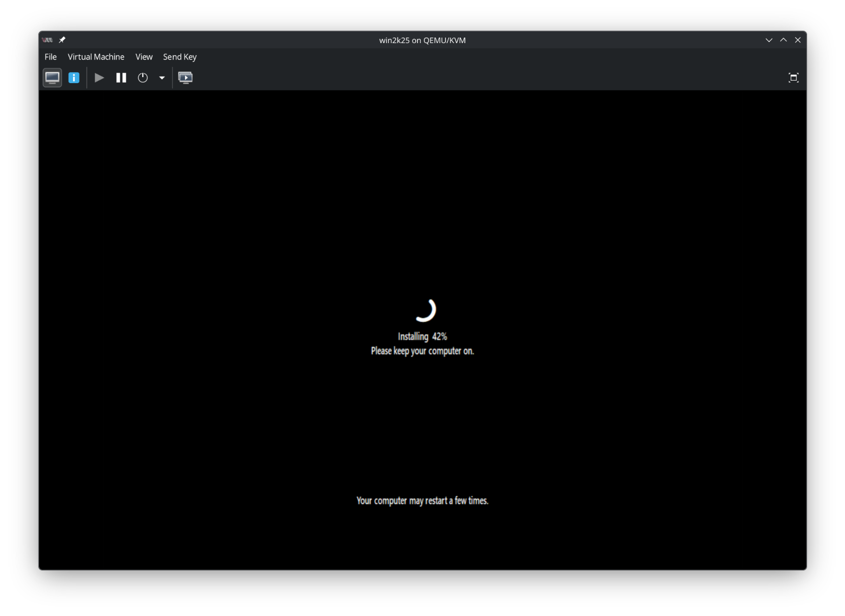Click the window title 'win2k25 on QEMU/KVM'
The width and height of the screenshot is (845, 616).
[422, 40]
